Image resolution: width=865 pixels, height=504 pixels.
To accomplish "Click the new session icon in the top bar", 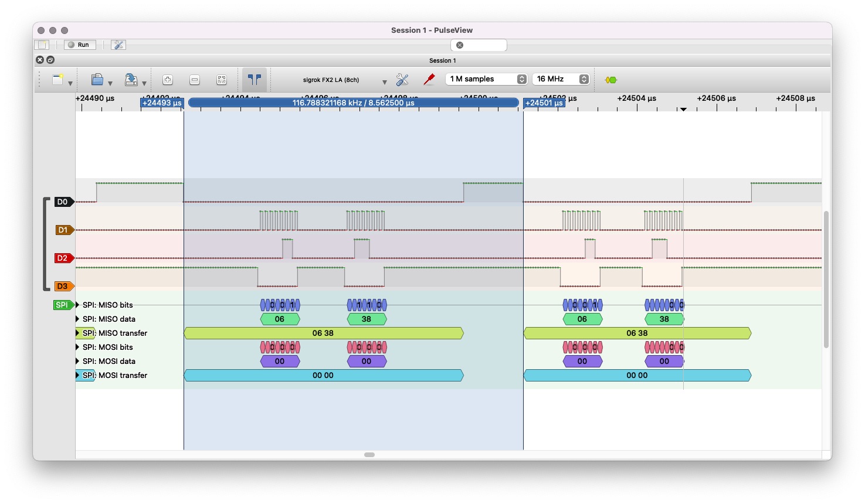I will coord(42,45).
